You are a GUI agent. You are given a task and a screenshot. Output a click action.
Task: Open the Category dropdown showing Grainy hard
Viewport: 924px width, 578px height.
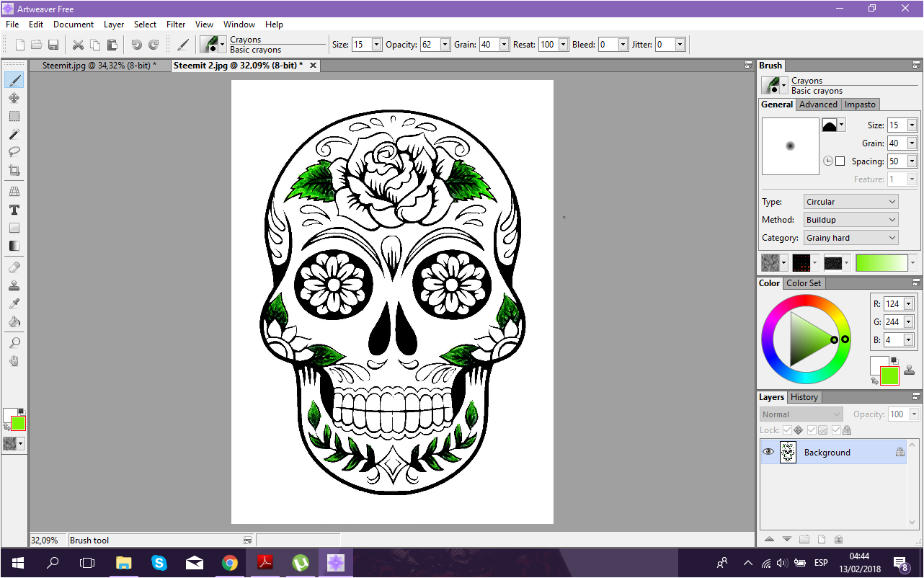(x=851, y=238)
